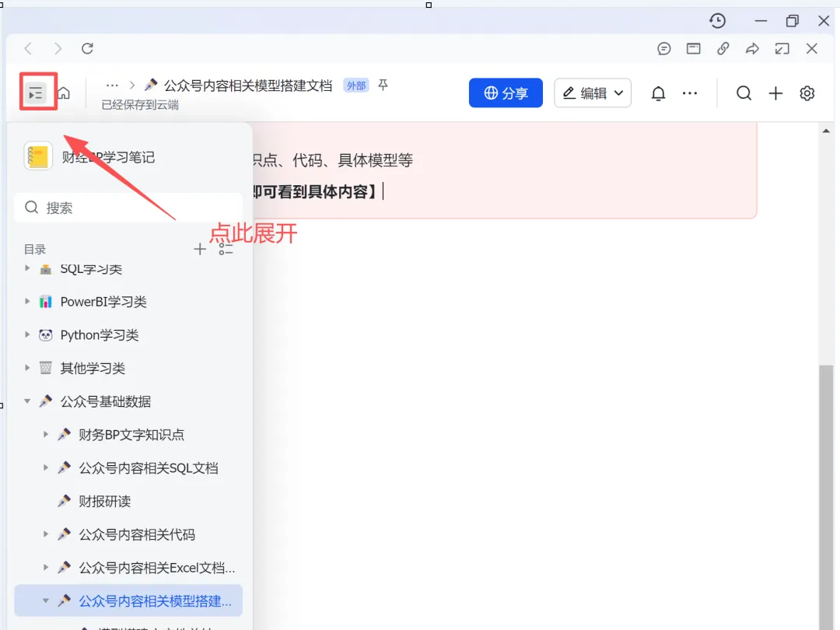Collapse 公众号内容相关模型搭建 node
840x630 pixels.
[x=46, y=600]
